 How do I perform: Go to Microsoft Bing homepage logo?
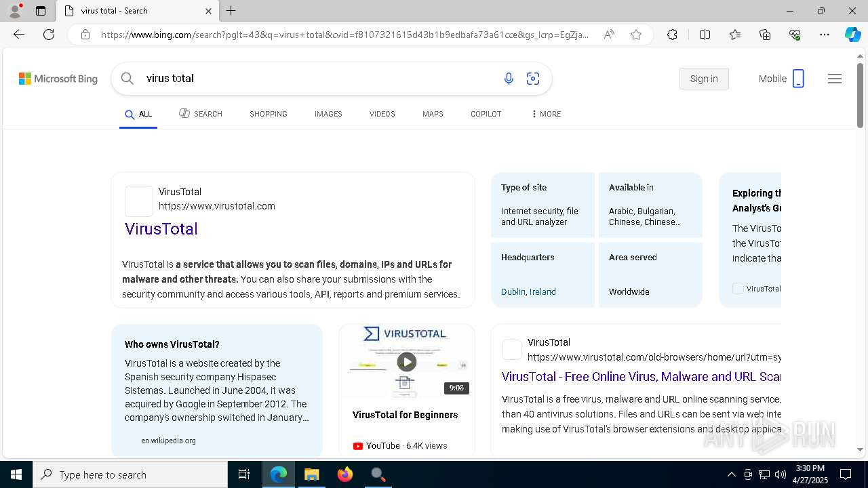(x=58, y=79)
